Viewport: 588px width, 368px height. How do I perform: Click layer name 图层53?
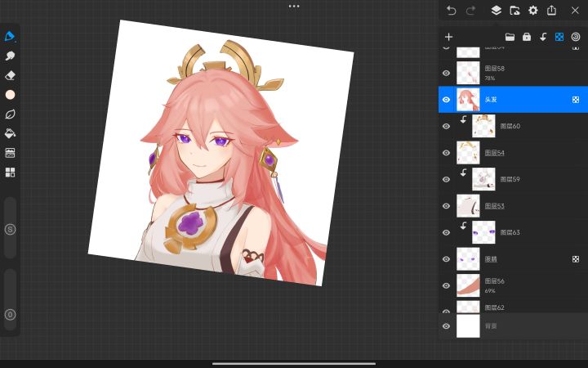[494, 206]
